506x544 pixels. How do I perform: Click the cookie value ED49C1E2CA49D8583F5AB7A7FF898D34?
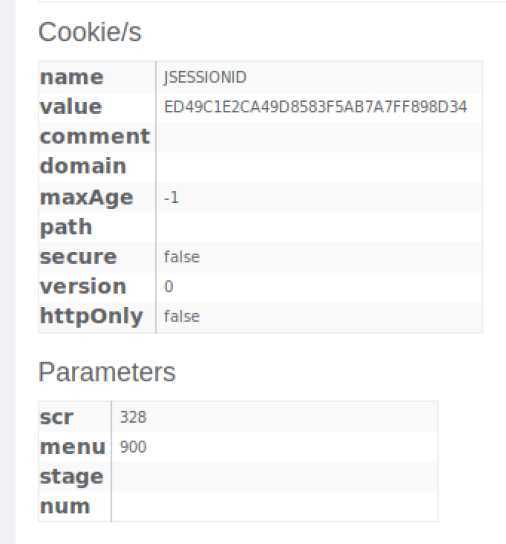315,107
